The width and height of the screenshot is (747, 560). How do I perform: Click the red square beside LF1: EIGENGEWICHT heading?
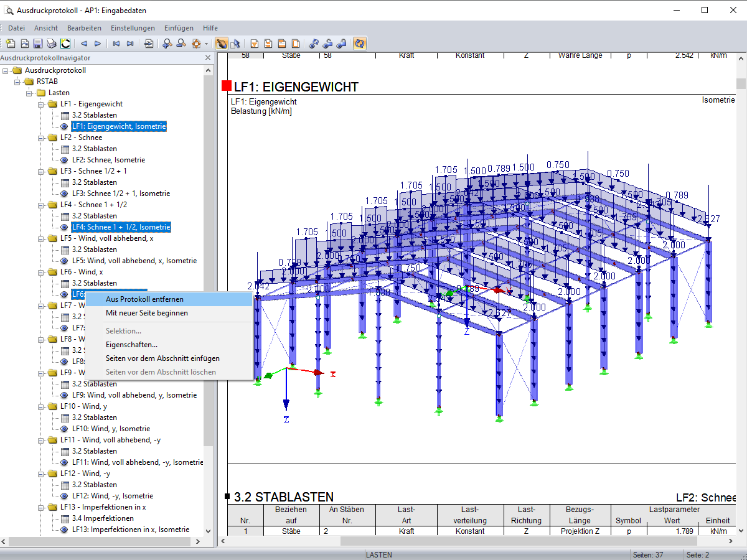[226, 86]
